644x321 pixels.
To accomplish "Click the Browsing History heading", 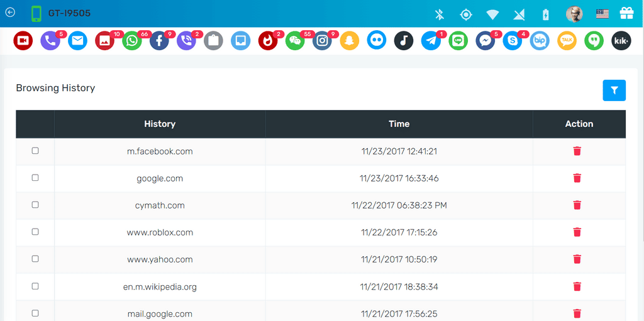I will click(x=55, y=88).
